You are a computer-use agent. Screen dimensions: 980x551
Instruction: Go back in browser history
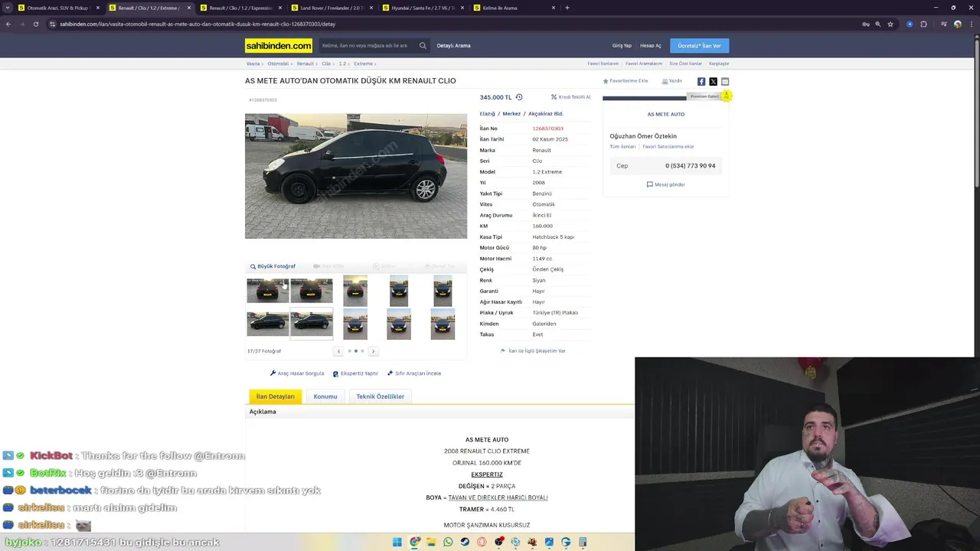(8, 24)
